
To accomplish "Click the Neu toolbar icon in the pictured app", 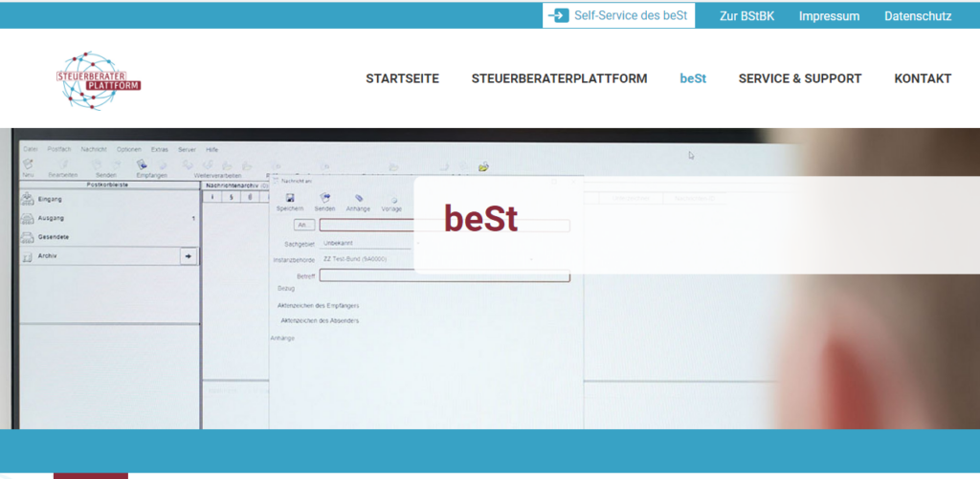I will 28,164.
